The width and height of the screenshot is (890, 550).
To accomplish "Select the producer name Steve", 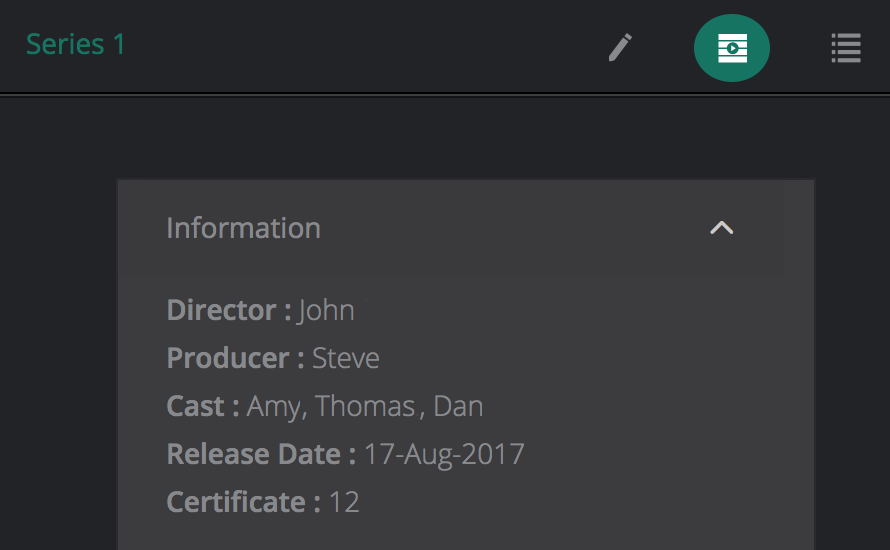I will [x=346, y=358].
